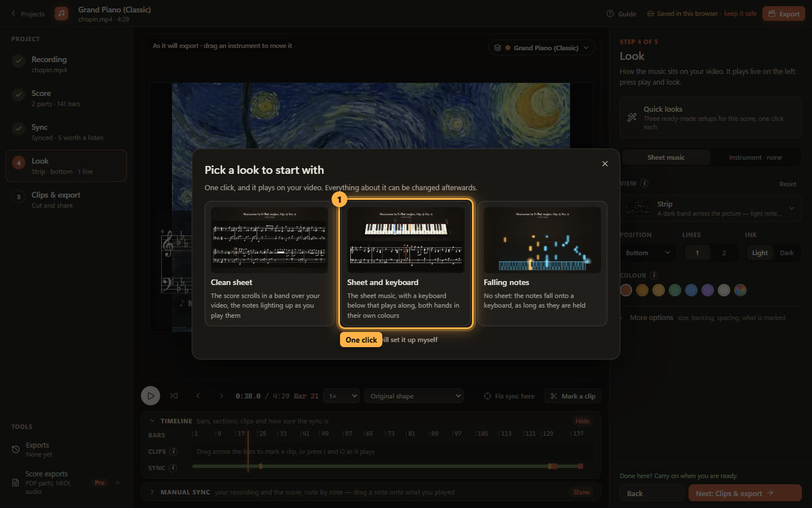Show info about the Sync row
Viewport: 812px width, 508px height.
pos(173,468)
